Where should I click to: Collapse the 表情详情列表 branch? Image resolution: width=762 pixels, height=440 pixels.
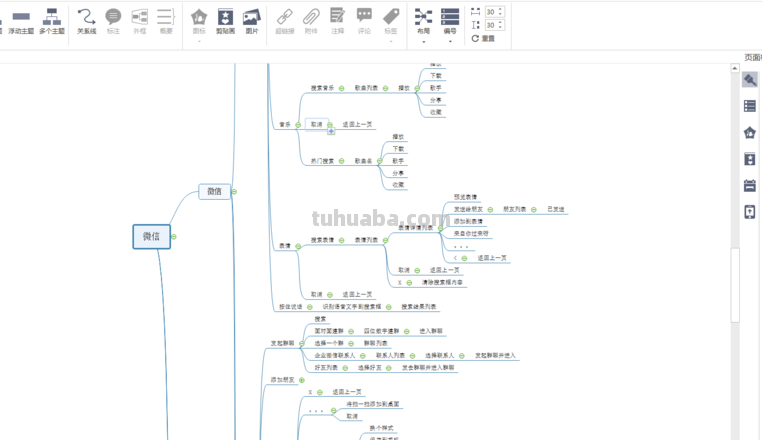click(440, 228)
